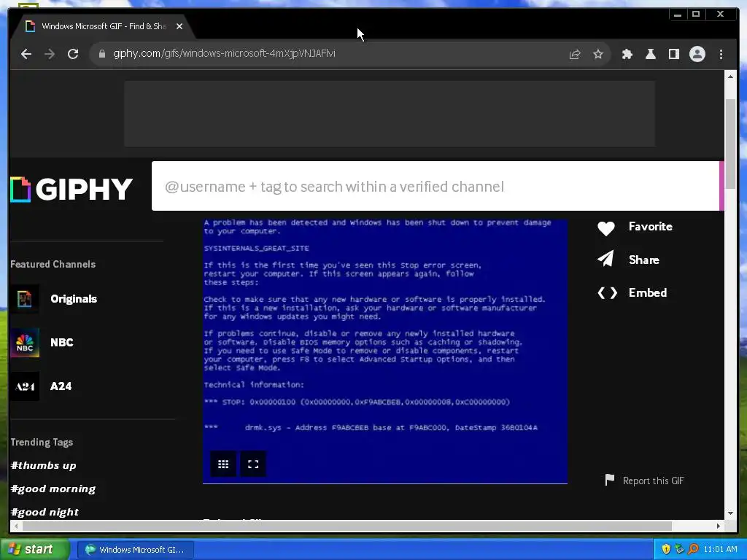The height and width of the screenshot is (560, 747).
Task: Click the horizontal scrollbar thumb
Action: point(347,526)
